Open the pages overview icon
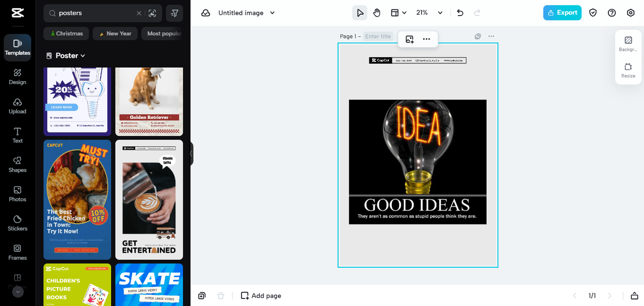Viewport: 644px width, 306px height. pos(634,295)
